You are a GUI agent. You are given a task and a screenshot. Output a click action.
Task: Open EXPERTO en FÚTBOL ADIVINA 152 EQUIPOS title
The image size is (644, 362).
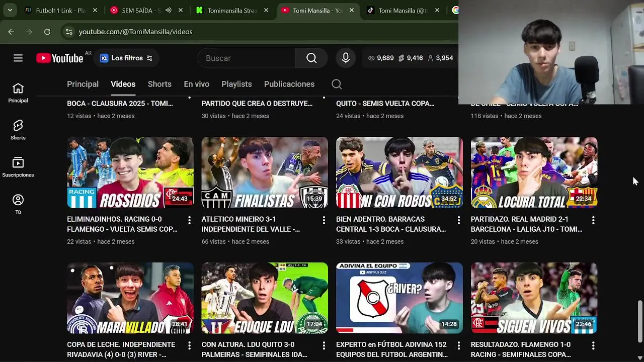click(x=392, y=349)
